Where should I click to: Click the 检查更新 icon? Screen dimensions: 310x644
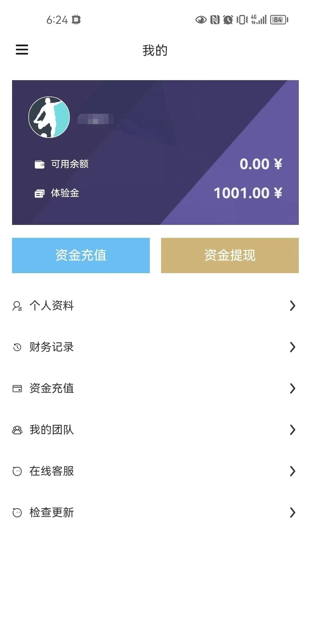coord(17,513)
